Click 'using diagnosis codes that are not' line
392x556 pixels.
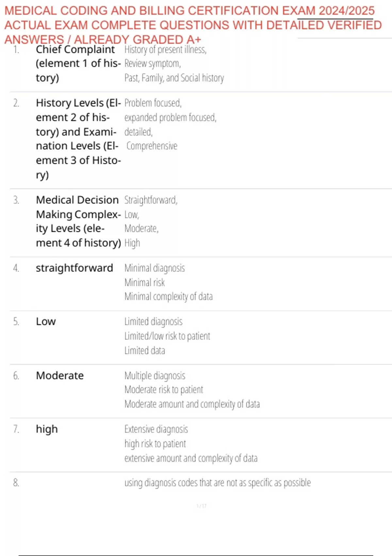[218, 483]
